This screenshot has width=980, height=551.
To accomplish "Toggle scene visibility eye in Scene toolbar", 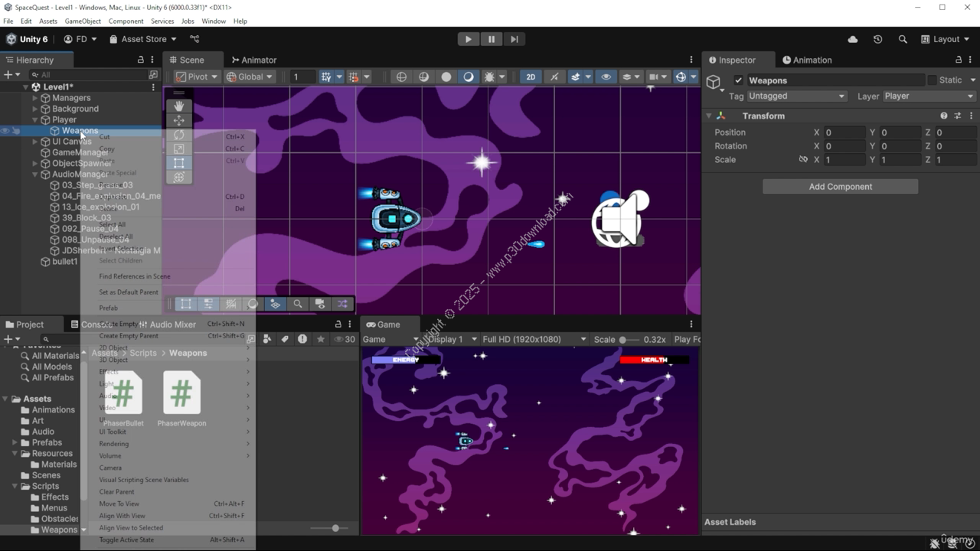I will coord(606,77).
